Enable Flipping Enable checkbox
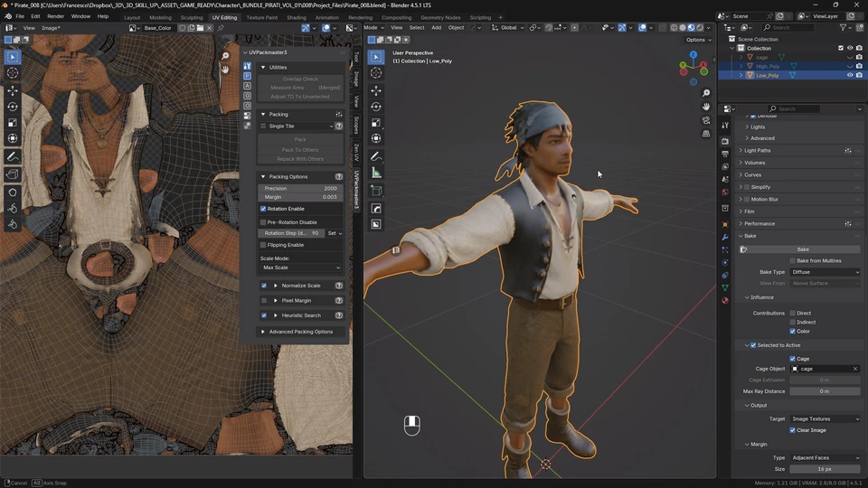Image resolution: width=868 pixels, height=488 pixels. (263, 245)
